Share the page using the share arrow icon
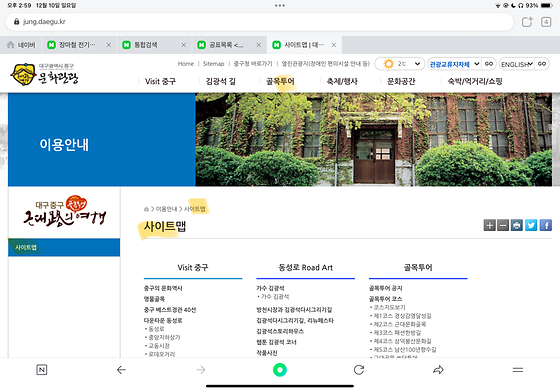Viewport: 560px width, 391px height. (x=438, y=370)
